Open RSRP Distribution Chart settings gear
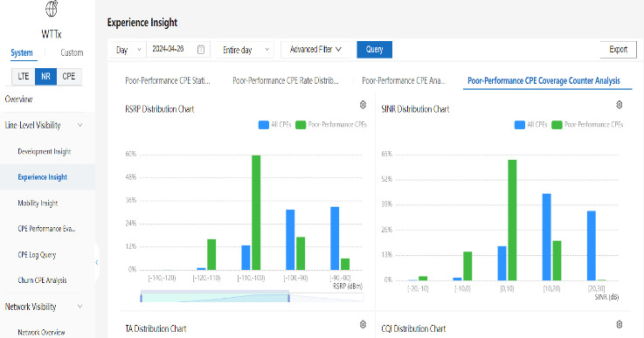 click(x=364, y=105)
